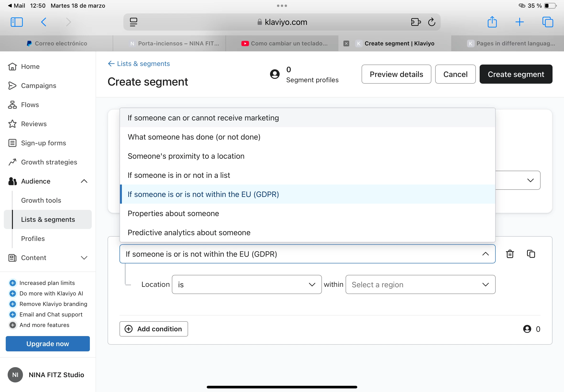Click Email and Chat support
Screen dimensions: 564x392
point(51,315)
